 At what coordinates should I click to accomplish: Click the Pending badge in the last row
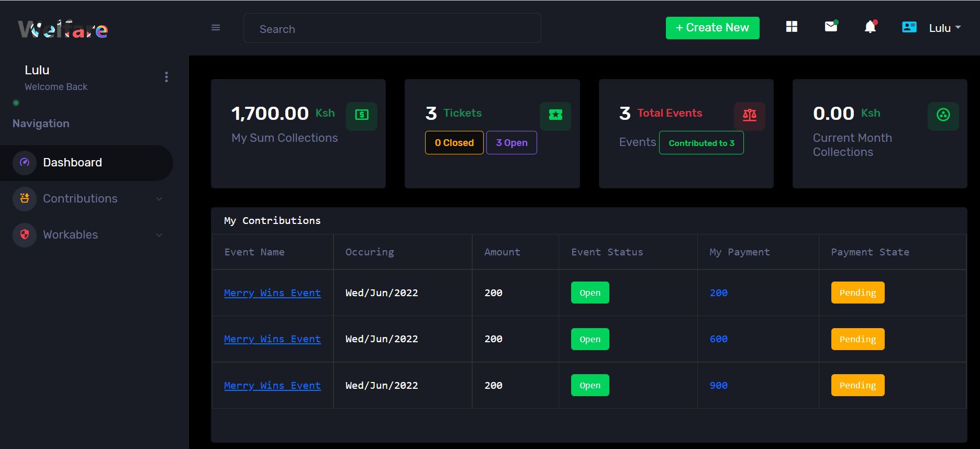pos(857,386)
